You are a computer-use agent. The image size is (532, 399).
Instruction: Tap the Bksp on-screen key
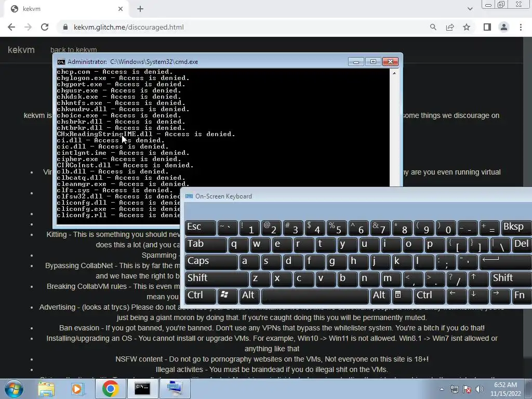(x=516, y=228)
